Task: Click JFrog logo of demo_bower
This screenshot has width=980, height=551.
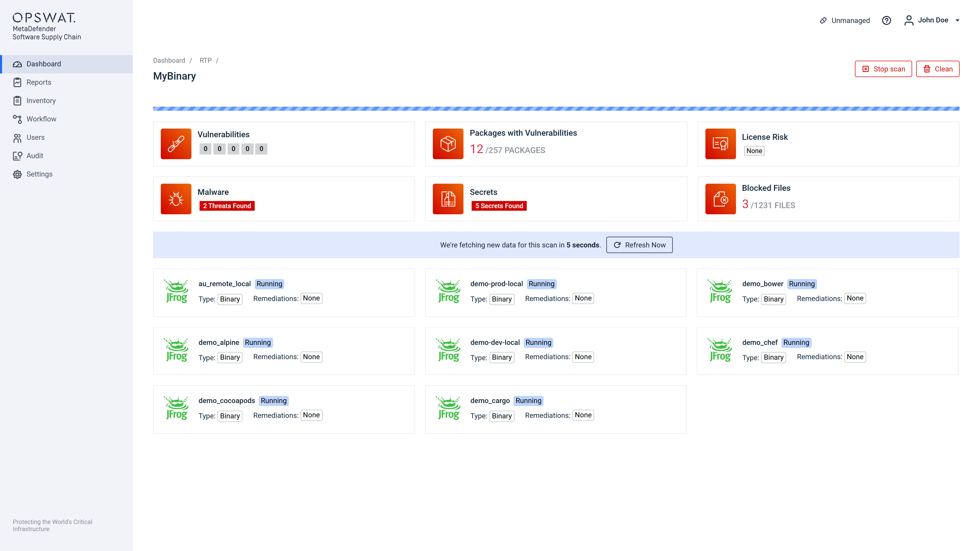Action: coord(720,291)
